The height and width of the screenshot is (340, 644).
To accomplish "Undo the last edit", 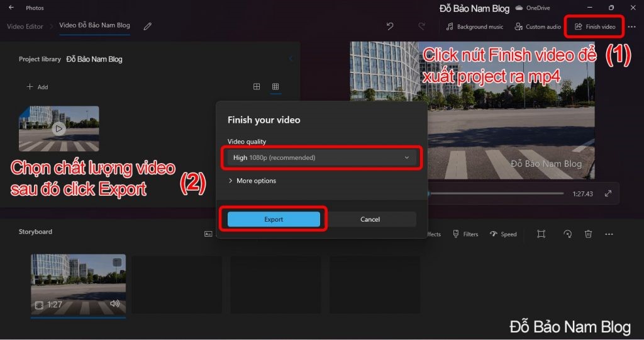I will [x=390, y=26].
